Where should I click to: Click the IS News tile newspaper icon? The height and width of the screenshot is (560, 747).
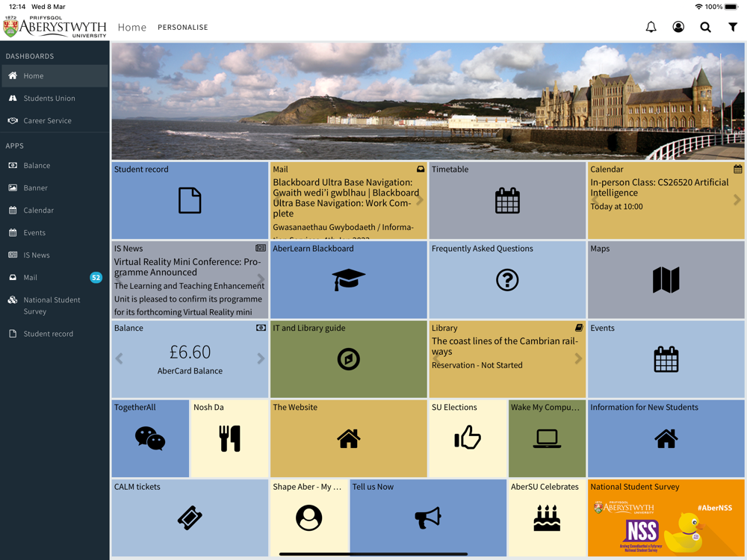point(261,248)
